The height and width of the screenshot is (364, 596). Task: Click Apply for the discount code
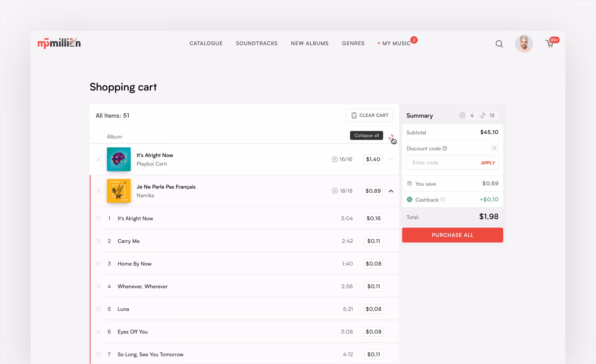click(488, 163)
